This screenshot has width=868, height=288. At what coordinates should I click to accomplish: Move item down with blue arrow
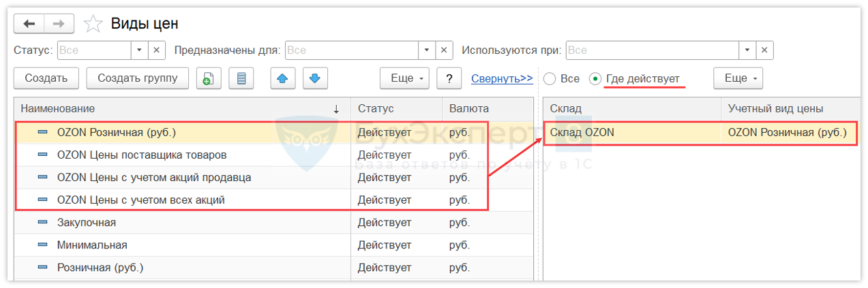[x=314, y=79]
